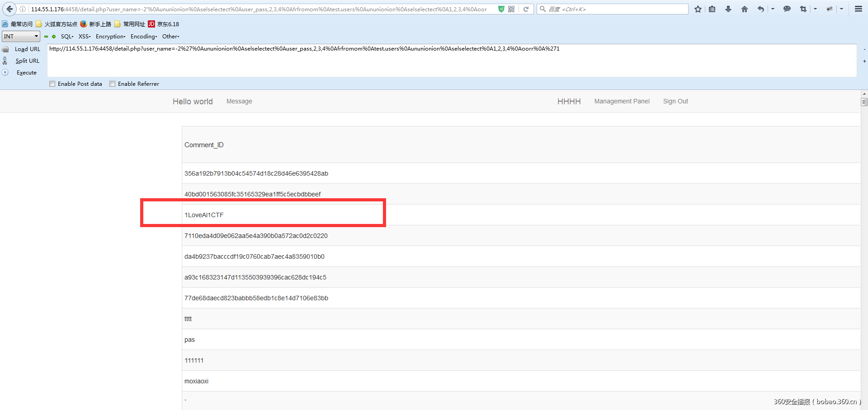Select the 1LoveAl1CTF row text
868x410 pixels.
pyautogui.click(x=204, y=215)
